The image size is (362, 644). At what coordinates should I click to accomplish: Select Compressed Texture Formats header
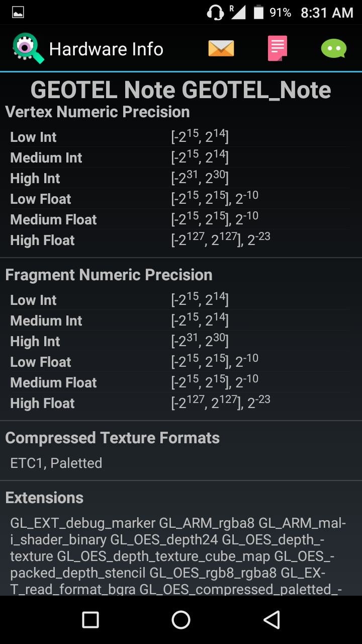[112, 438]
